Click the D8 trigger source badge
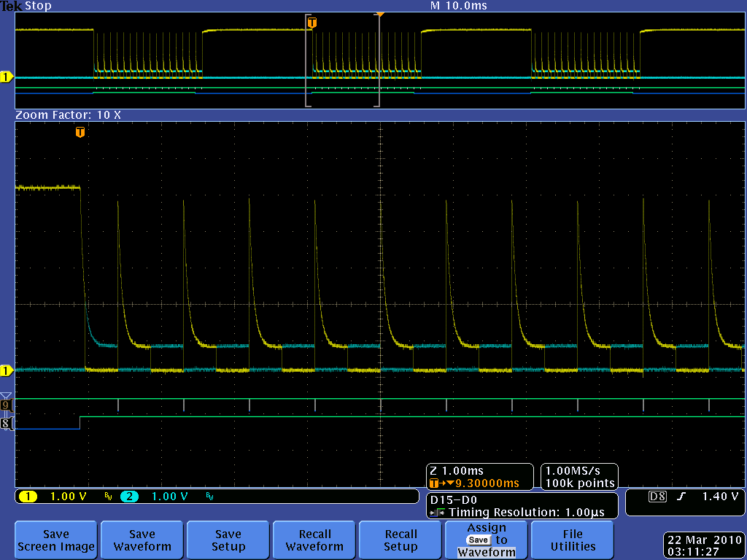 click(x=657, y=497)
